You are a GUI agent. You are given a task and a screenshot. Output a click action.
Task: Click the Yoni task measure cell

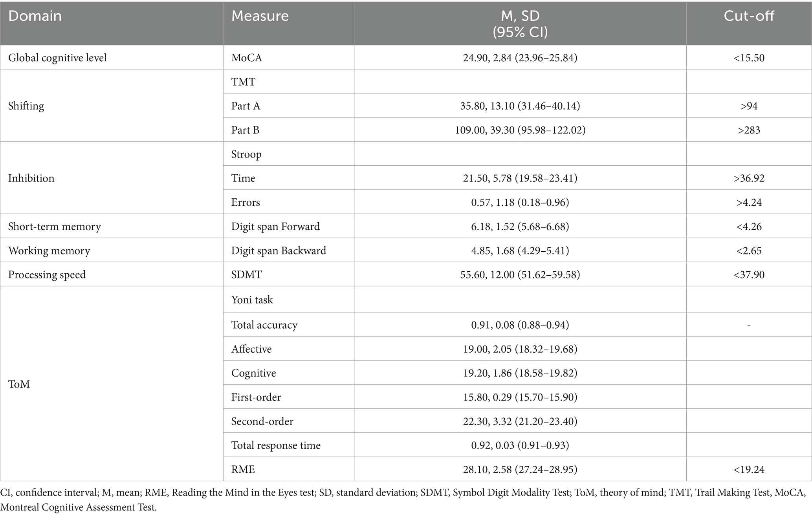(252, 300)
